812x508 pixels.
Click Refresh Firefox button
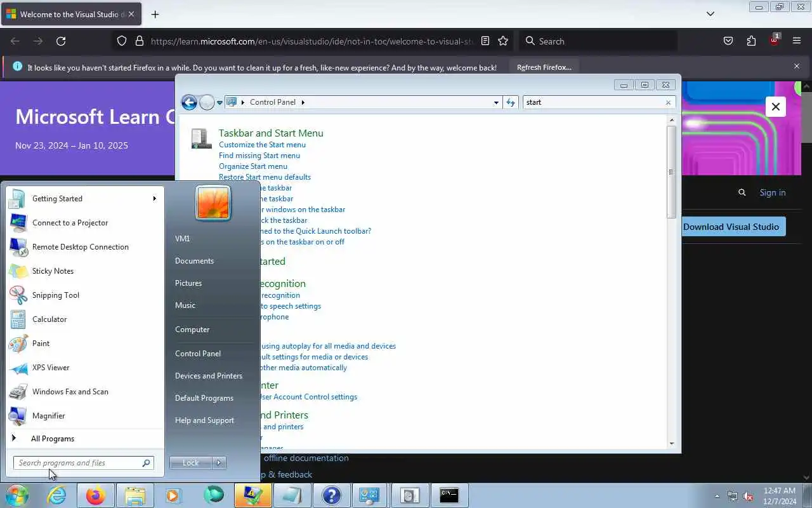[x=544, y=67]
